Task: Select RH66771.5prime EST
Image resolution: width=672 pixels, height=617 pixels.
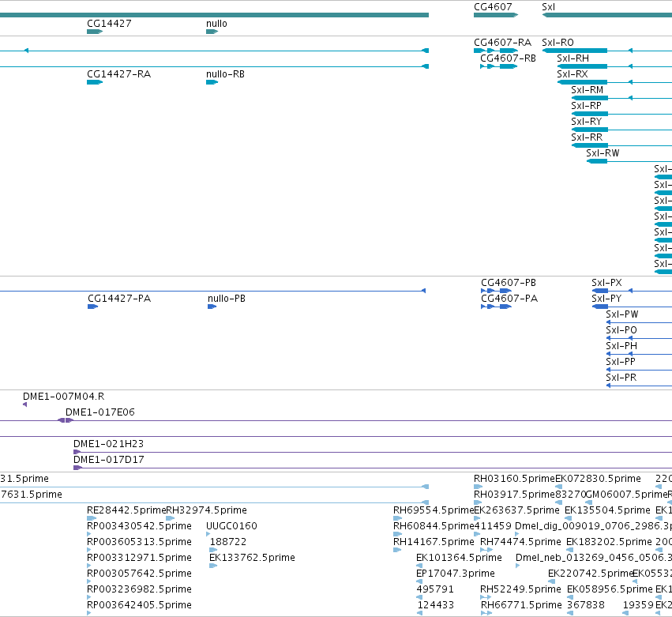Action: pos(486,613)
